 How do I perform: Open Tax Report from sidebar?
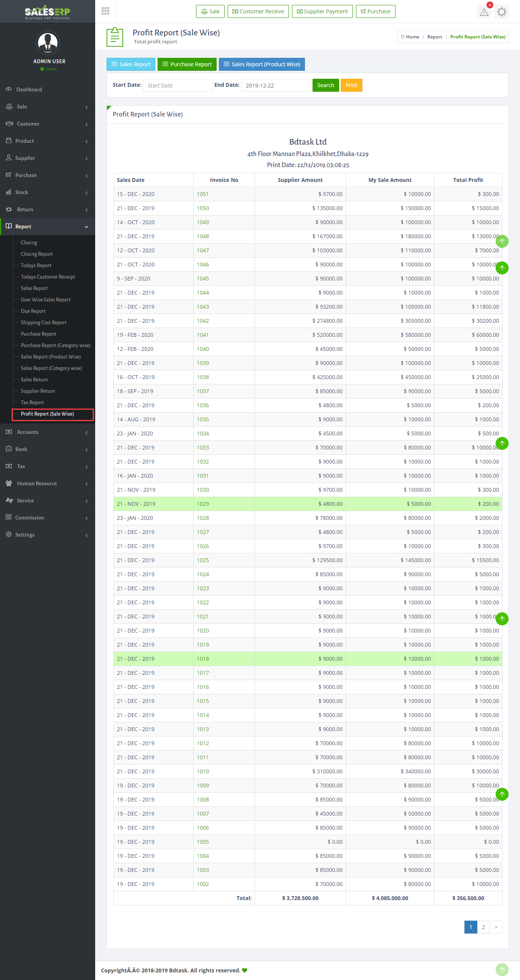[32, 402]
